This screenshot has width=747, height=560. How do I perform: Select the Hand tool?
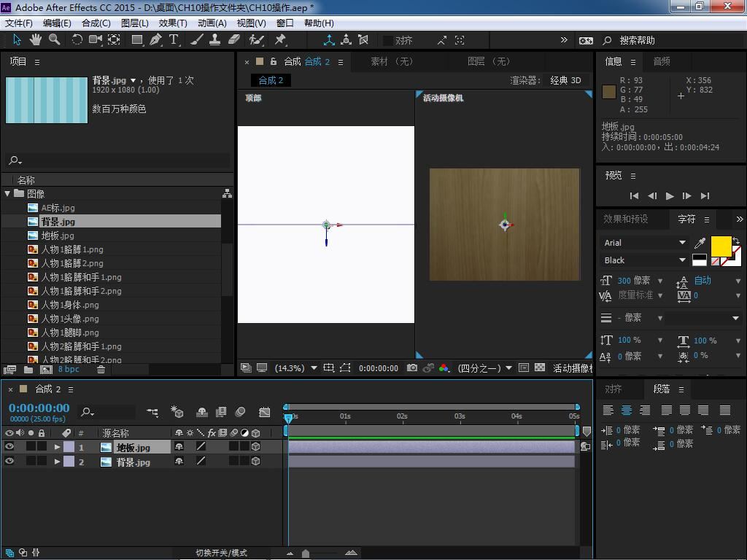[x=36, y=40]
